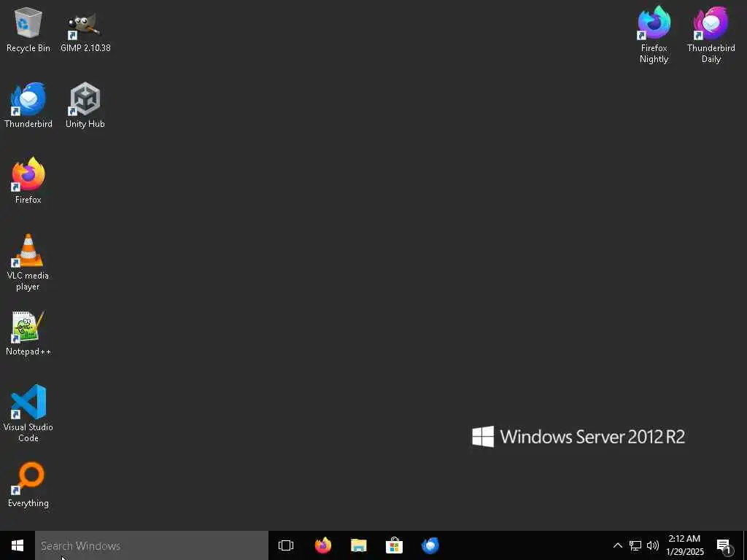Select the Thunderbird Daily desktop shortcut
This screenshot has height=560, width=747.
711,35
